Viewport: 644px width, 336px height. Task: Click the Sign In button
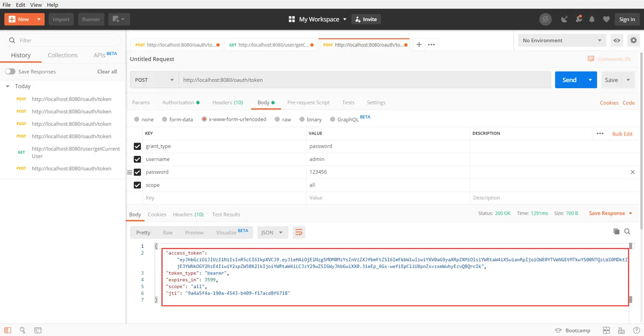pyautogui.click(x=627, y=19)
